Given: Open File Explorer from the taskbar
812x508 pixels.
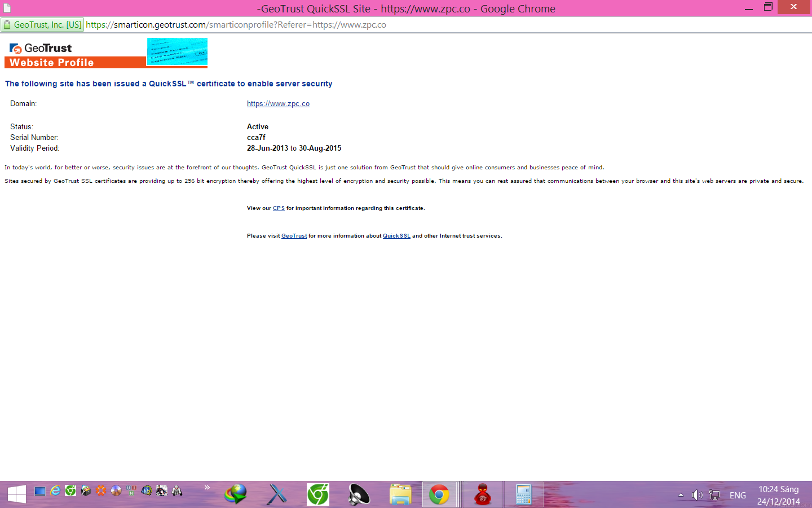Looking at the screenshot, I should pos(400,494).
